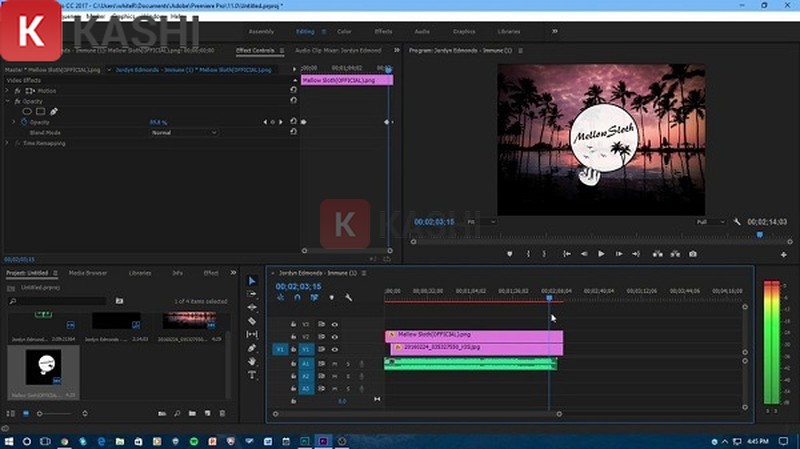Expand the Opacity value row
800x449 pixels.
(x=14, y=122)
